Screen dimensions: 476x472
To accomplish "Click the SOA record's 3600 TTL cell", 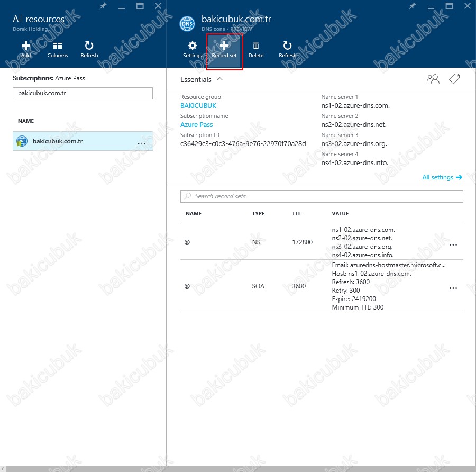I will click(x=299, y=286).
